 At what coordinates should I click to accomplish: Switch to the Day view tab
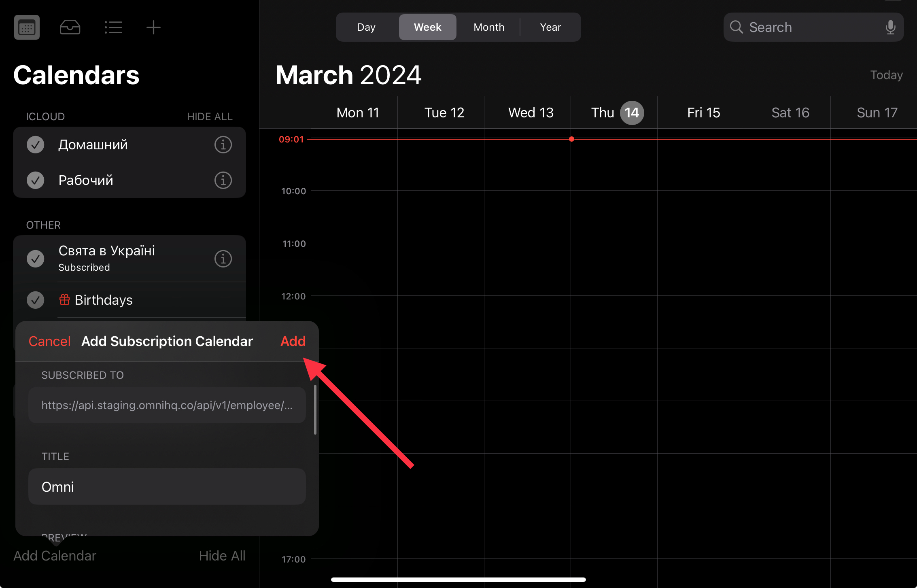[366, 28]
